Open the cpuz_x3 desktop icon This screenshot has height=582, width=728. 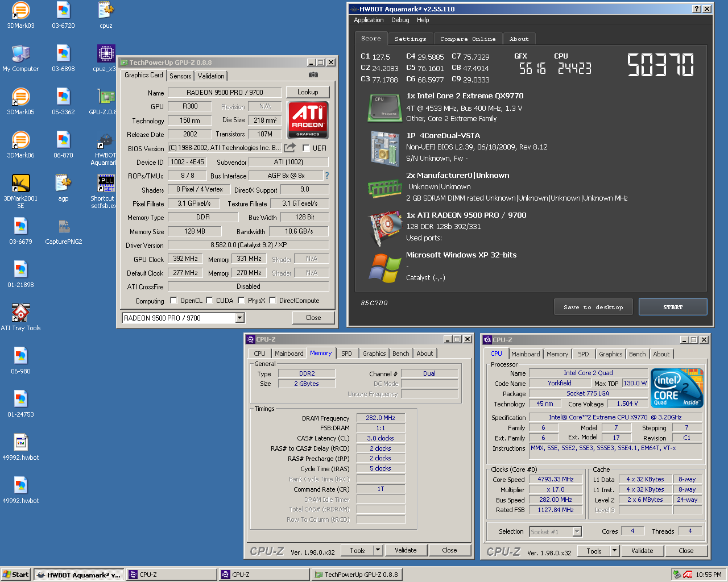coord(106,59)
